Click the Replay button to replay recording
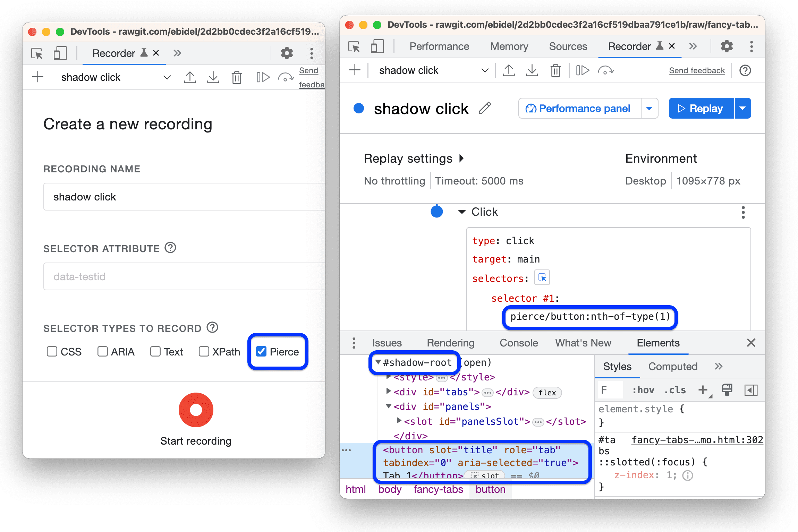 [x=703, y=108]
